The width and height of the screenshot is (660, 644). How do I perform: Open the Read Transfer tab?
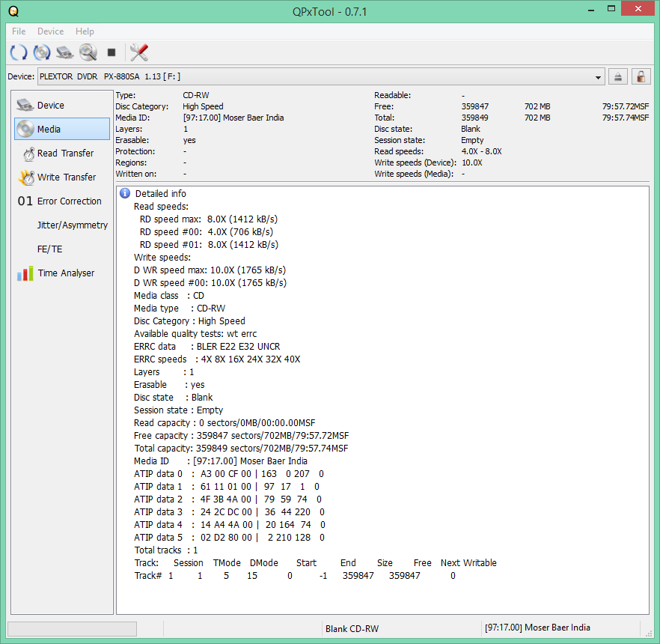pos(62,154)
